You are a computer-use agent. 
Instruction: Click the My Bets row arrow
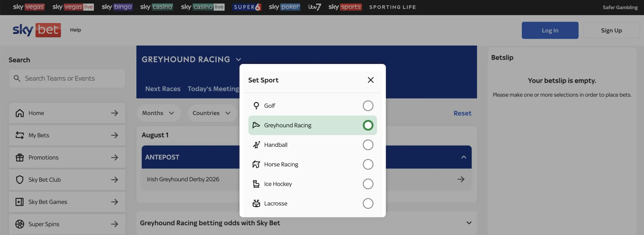(x=114, y=135)
